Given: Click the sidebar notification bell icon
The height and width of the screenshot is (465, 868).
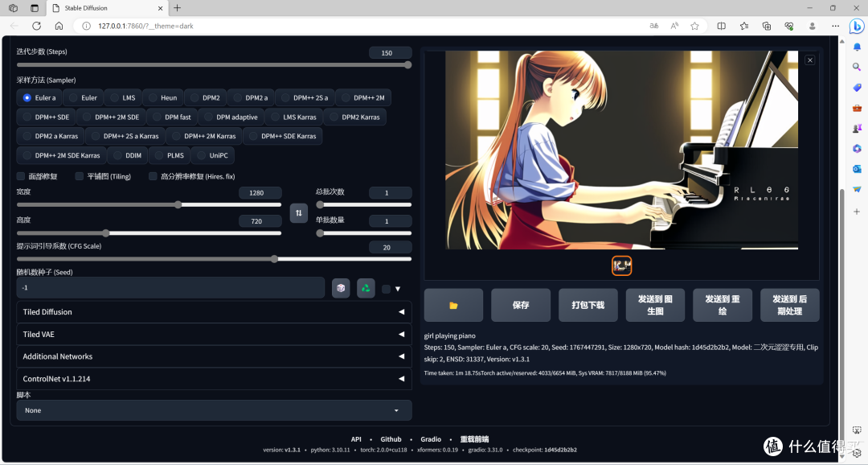Looking at the screenshot, I should [x=857, y=47].
